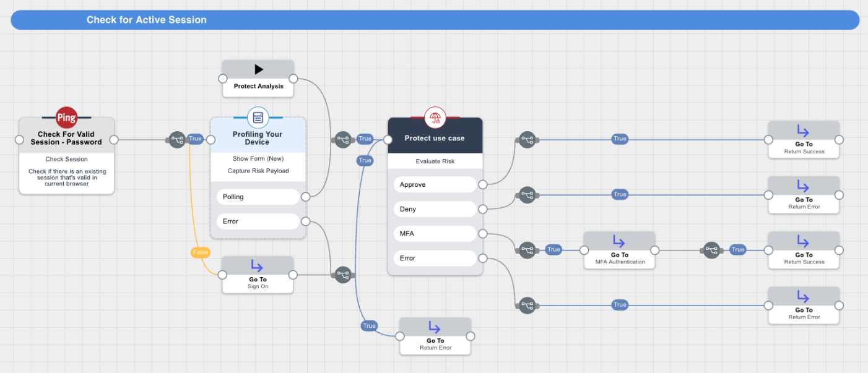The image size is (868, 373).
Task: Select Error output of Protect use case
Action: click(x=435, y=258)
